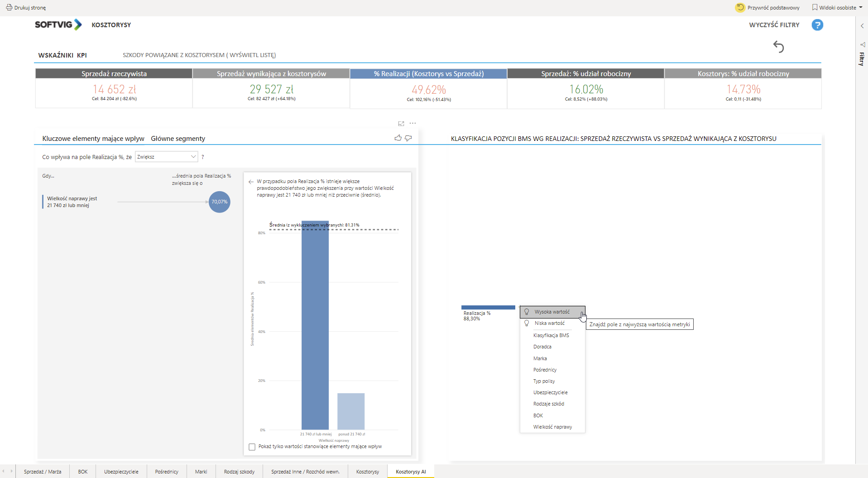The width and height of the screenshot is (868, 478).
Task: Expand the collapsed Filtry pane chevron
Action: 862,26
